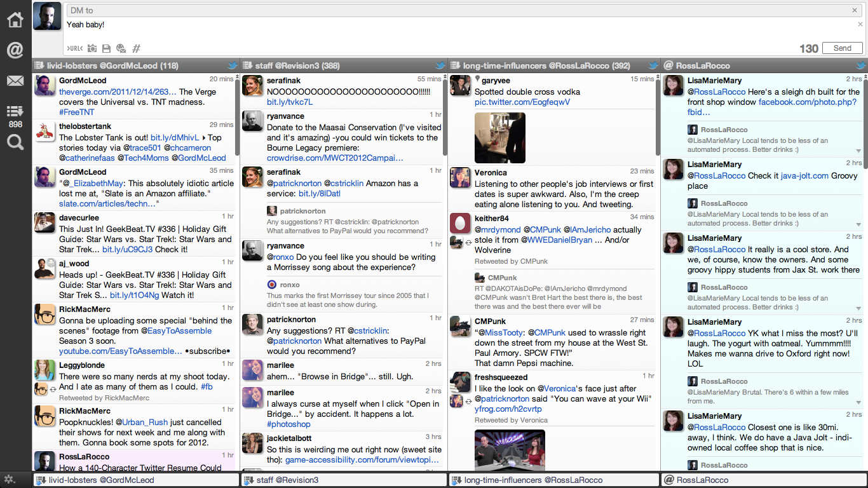Viewport: 868px width, 488px height.
Task: Click the globe-with-envelope icon in the compose toolbar
Action: pos(121,48)
